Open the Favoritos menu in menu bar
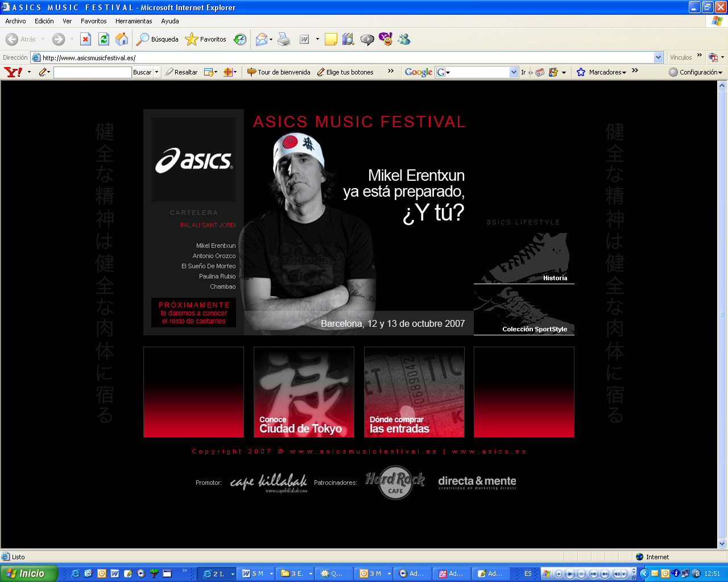The image size is (728, 582). pyautogui.click(x=93, y=21)
